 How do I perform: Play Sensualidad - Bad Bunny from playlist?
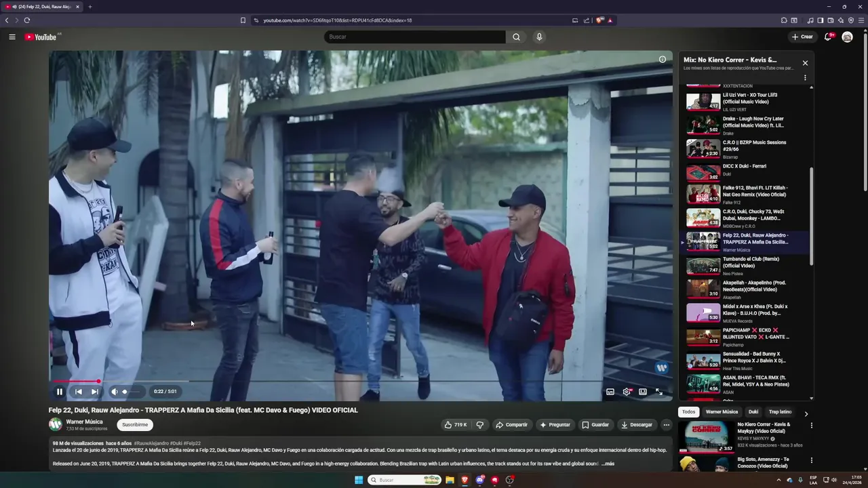(x=746, y=361)
